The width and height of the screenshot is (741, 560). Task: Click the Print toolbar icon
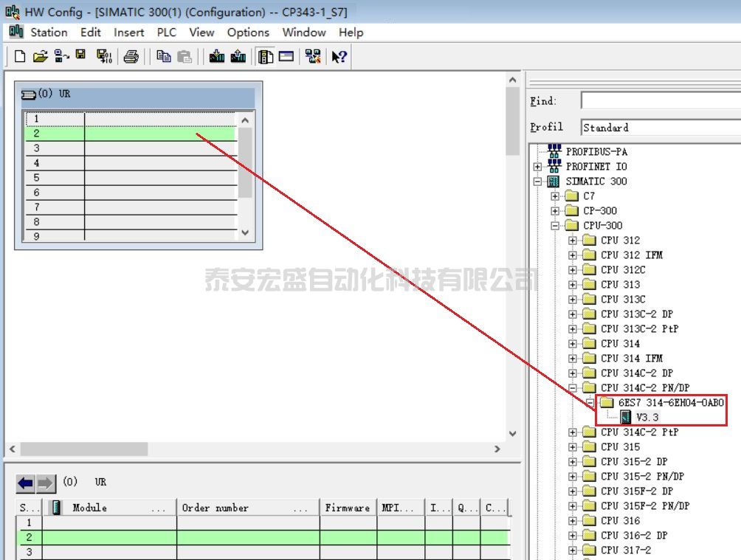coord(131,57)
